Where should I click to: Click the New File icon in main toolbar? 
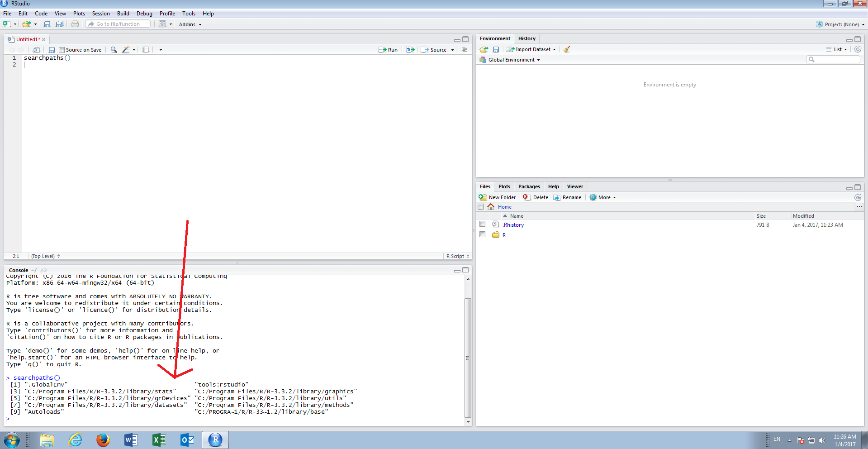click(6, 24)
